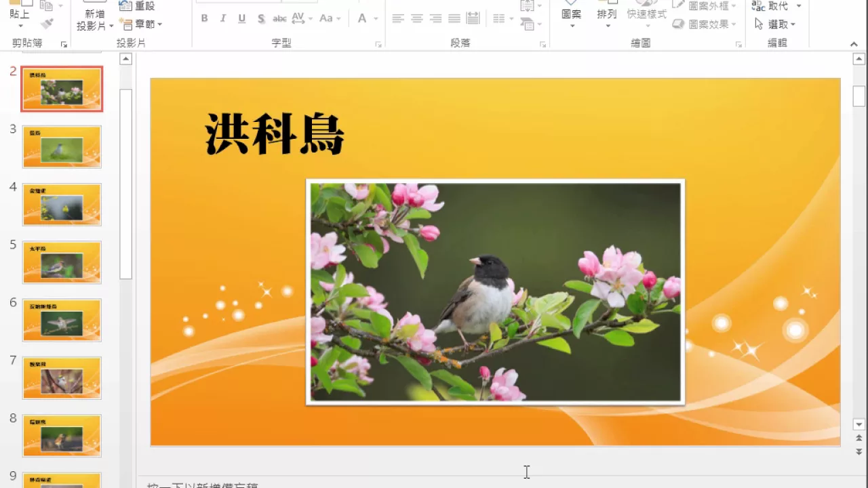Screen dimensions: 868x488
Task: Select the bird photo on the slide
Action: click(x=495, y=292)
